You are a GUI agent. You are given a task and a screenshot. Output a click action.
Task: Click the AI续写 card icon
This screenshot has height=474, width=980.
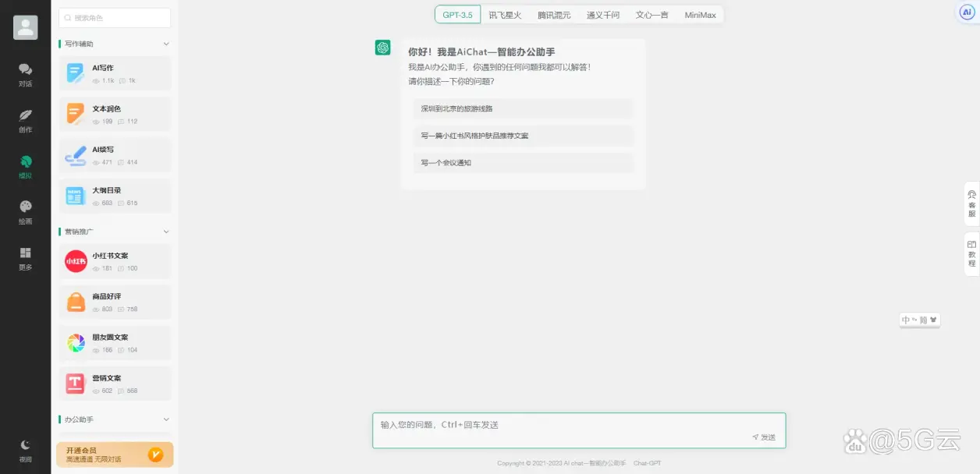tap(76, 155)
